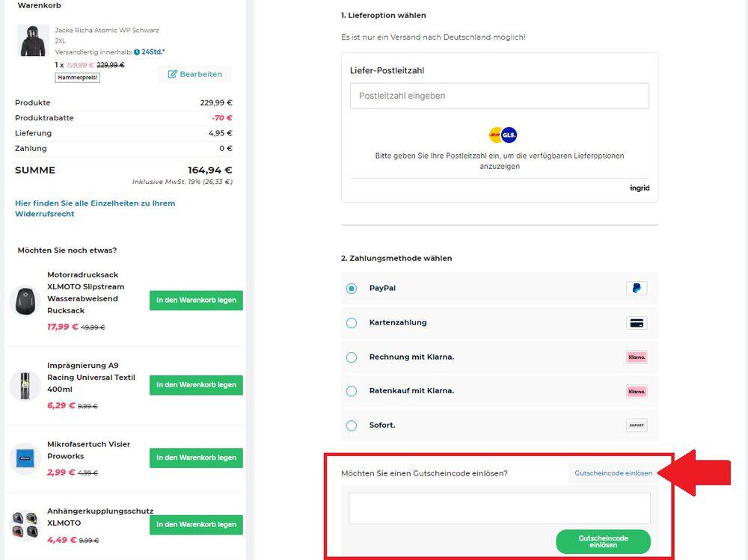This screenshot has height=560, width=748.
Task: Add Motorradrucksack Slipstream to Warenkorb
Action: [196, 300]
